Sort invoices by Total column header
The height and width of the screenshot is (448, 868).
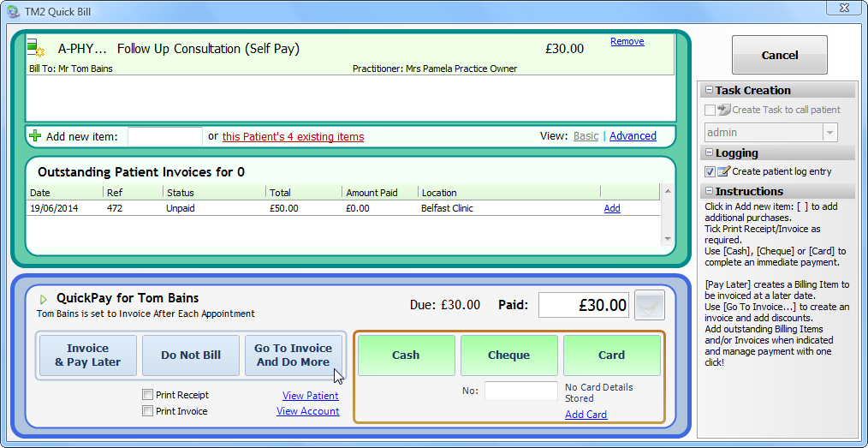[303, 193]
